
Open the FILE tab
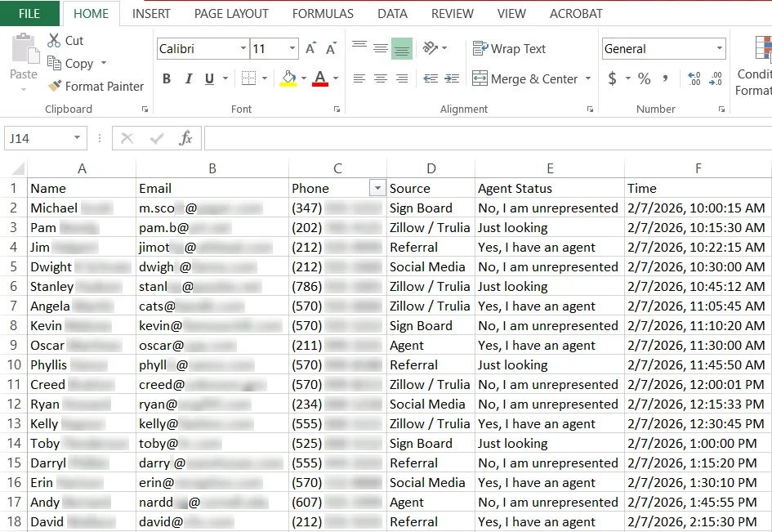[x=29, y=14]
